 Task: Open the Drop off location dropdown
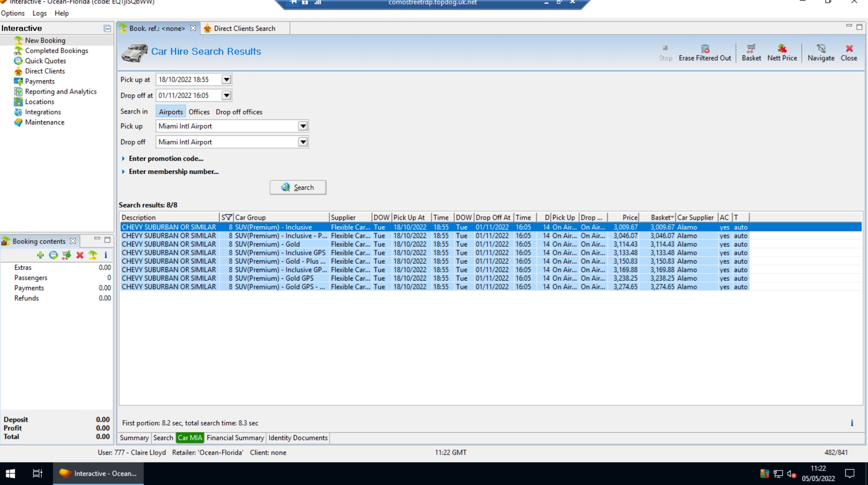(x=303, y=142)
